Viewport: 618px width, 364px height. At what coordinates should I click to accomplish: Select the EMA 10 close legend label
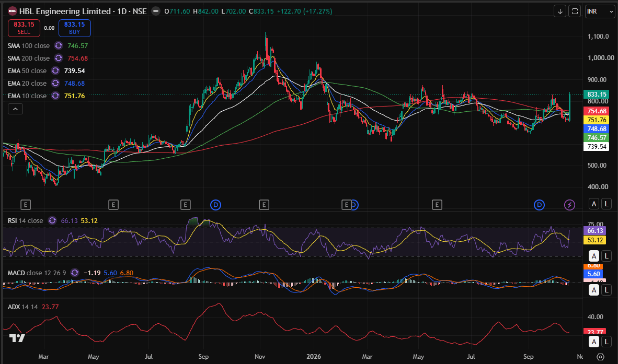pyautogui.click(x=27, y=96)
